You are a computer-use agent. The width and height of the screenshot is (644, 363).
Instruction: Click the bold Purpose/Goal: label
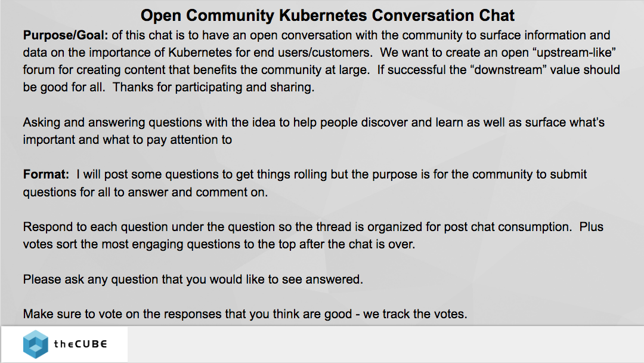point(66,35)
